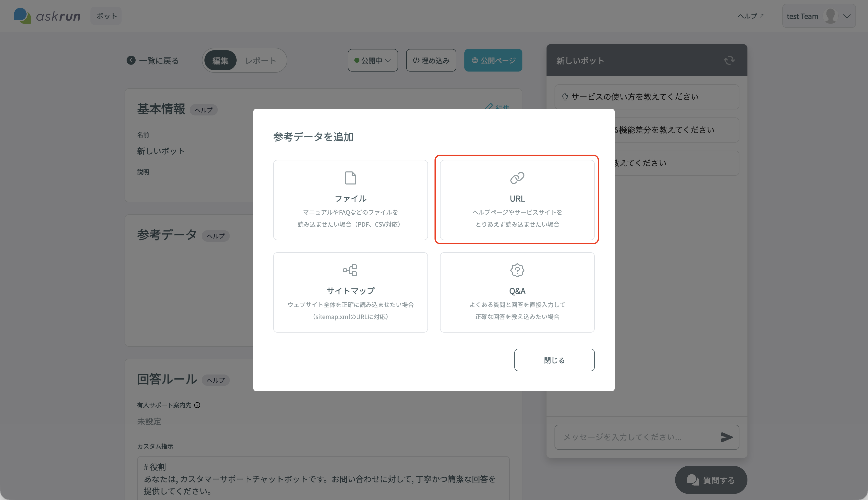Expand the test Team account dropdown
This screenshot has height=500, width=868.
pos(819,16)
